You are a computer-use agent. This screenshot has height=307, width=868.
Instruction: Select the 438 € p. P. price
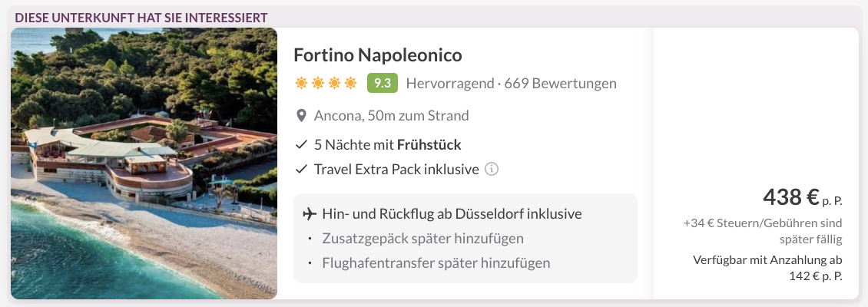[803, 197]
